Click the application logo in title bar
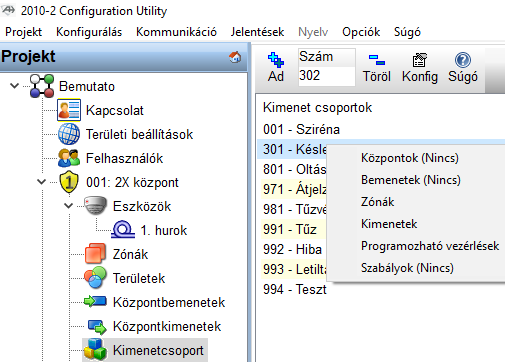The height and width of the screenshot is (362, 505). point(8,10)
